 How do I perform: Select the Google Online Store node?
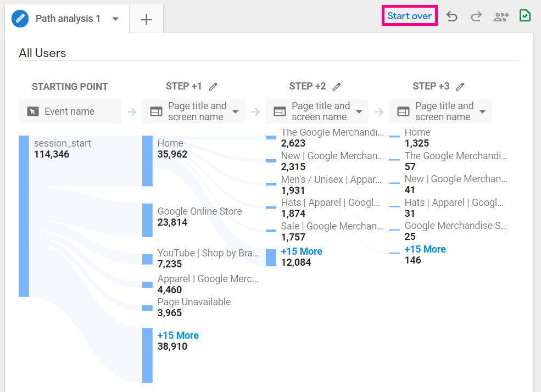click(x=200, y=211)
